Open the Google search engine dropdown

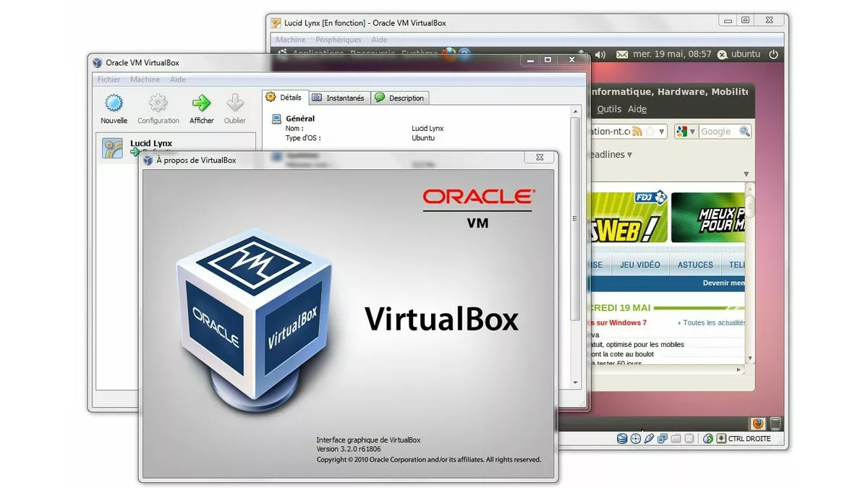tap(686, 132)
